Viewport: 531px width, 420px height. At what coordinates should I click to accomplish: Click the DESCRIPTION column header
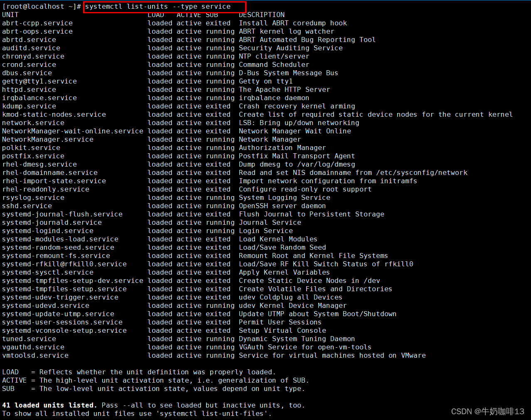tap(262, 16)
